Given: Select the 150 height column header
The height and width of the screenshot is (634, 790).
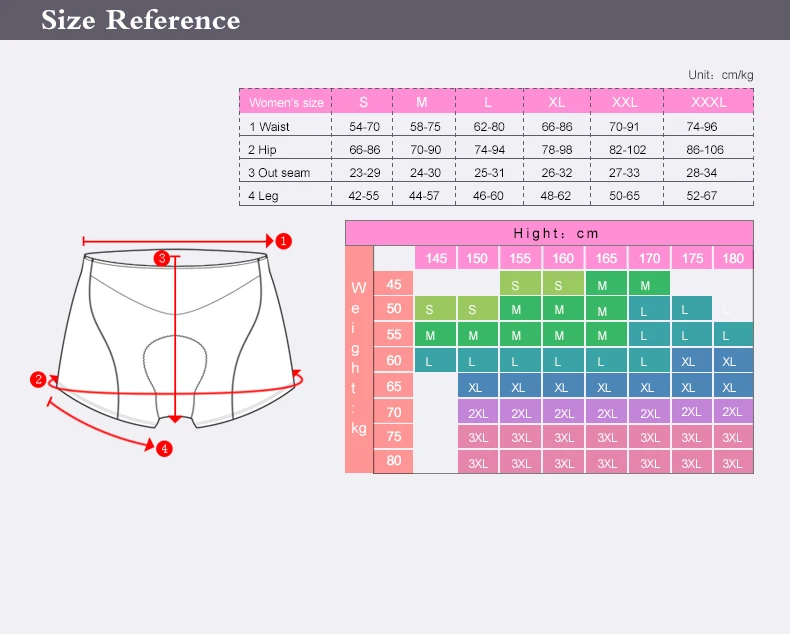Looking at the screenshot, I should (477, 259).
